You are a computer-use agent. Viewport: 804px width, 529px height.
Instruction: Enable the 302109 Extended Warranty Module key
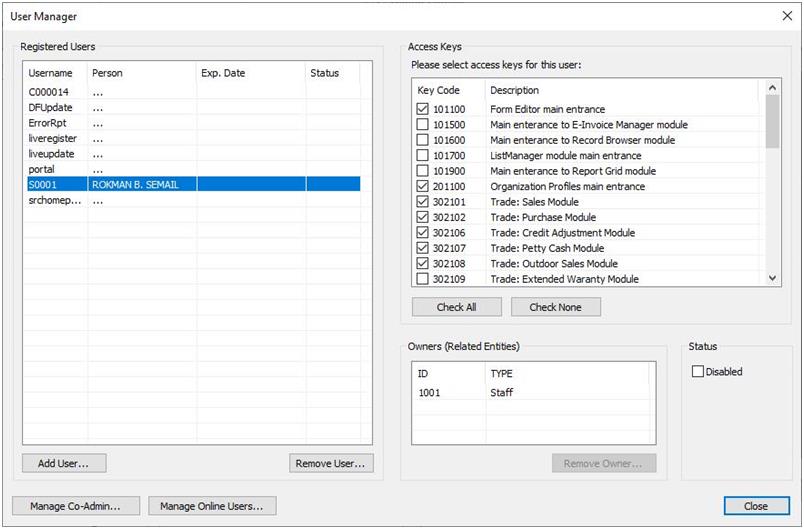422,279
